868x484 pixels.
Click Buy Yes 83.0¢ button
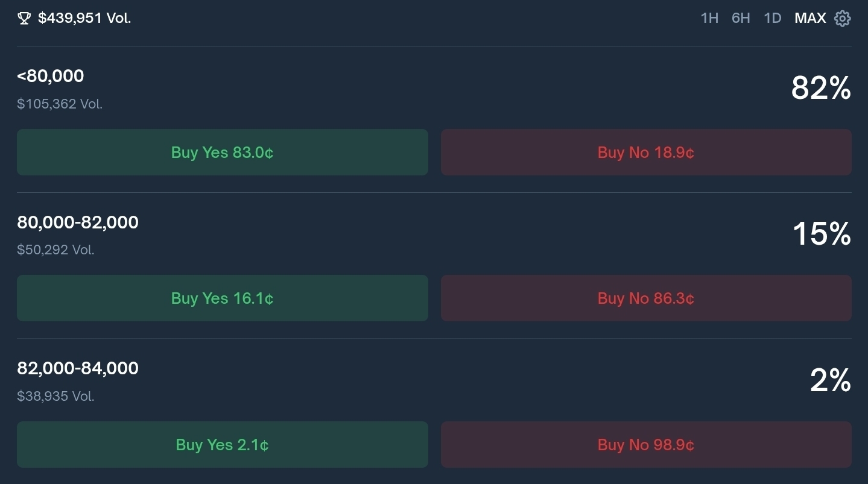click(x=222, y=152)
